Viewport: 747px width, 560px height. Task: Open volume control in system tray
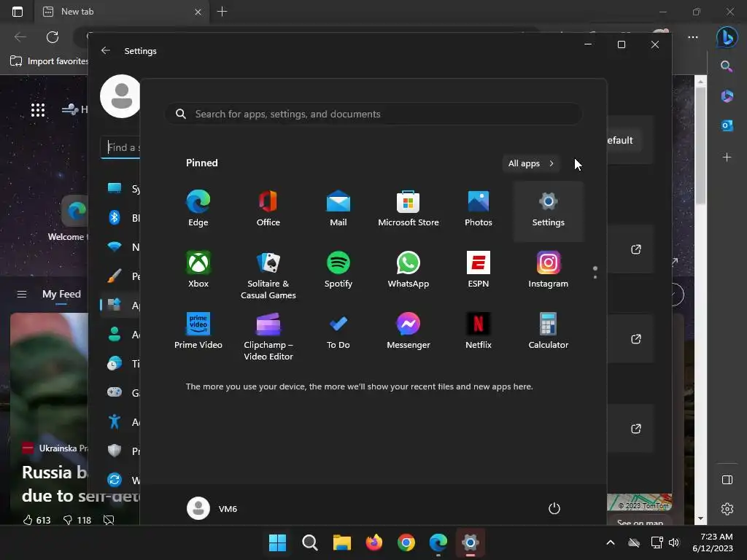(x=673, y=542)
